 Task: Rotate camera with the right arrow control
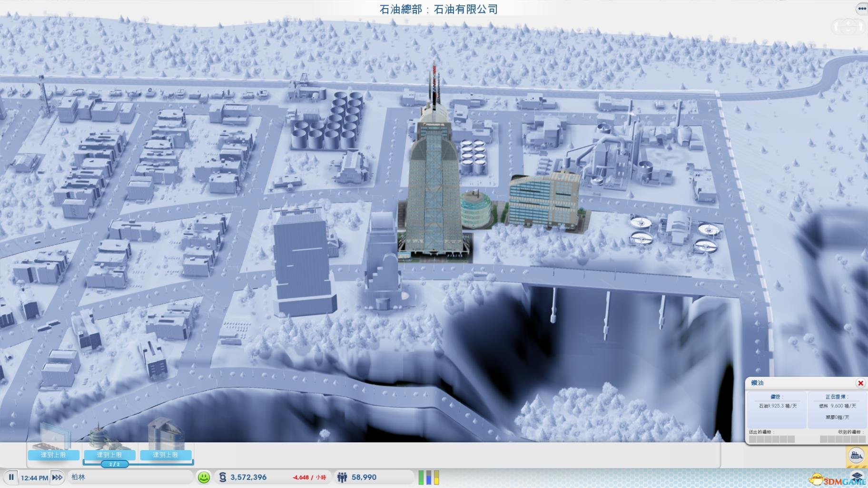(x=862, y=27)
